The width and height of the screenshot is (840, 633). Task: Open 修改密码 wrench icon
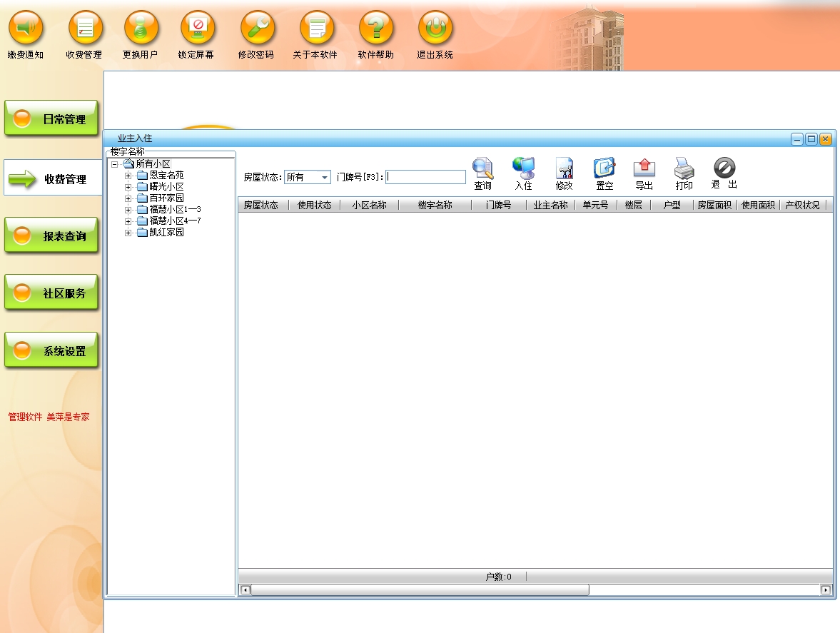(x=257, y=29)
